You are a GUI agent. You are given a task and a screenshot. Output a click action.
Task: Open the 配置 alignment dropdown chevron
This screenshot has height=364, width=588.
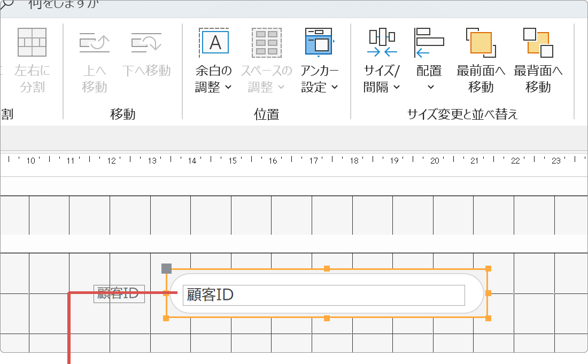430,88
